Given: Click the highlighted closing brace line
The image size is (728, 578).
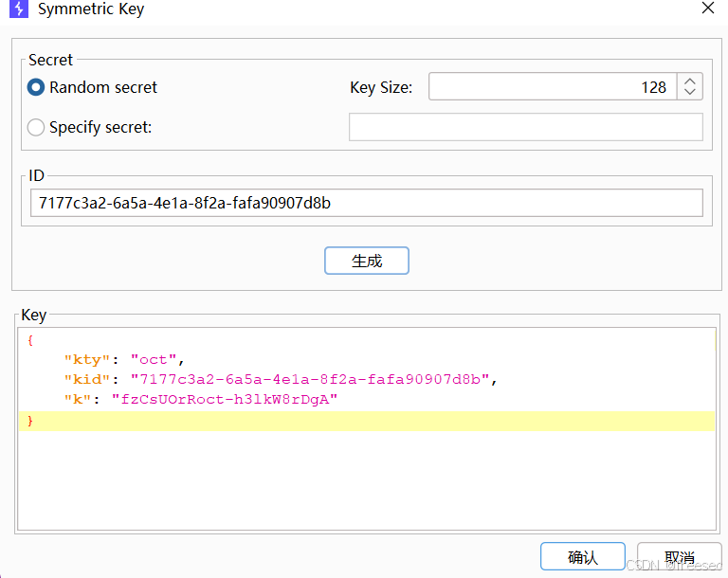Looking at the screenshot, I should (x=367, y=421).
